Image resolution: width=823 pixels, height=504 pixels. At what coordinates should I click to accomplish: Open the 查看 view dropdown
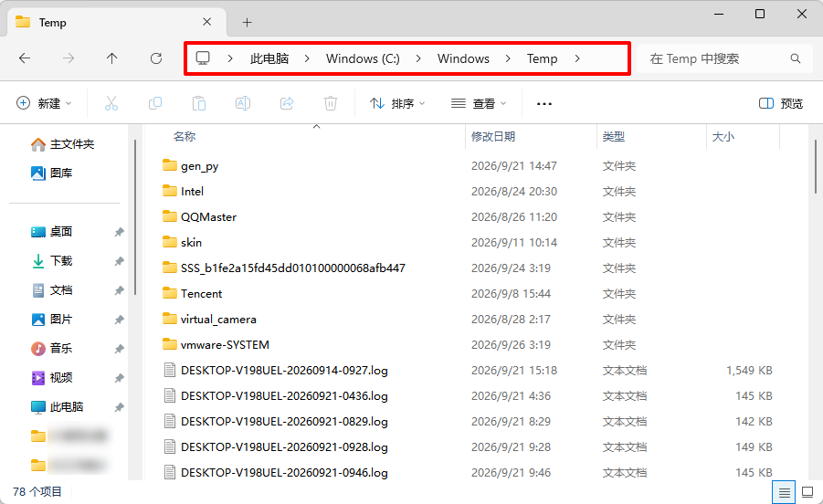[x=479, y=103]
